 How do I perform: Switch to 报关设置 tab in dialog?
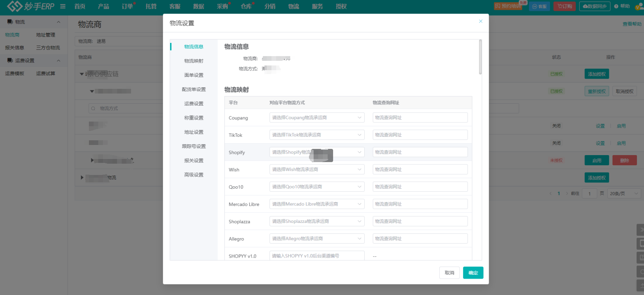pyautogui.click(x=194, y=161)
